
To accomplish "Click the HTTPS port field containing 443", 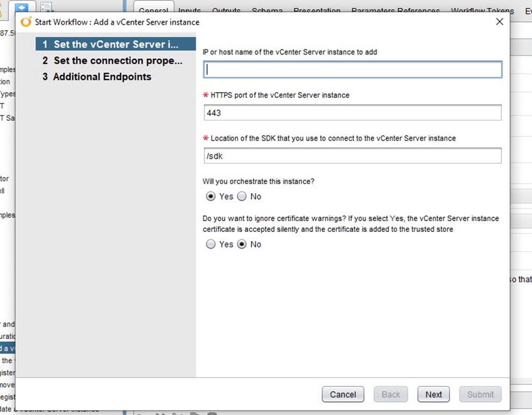I will pos(353,113).
